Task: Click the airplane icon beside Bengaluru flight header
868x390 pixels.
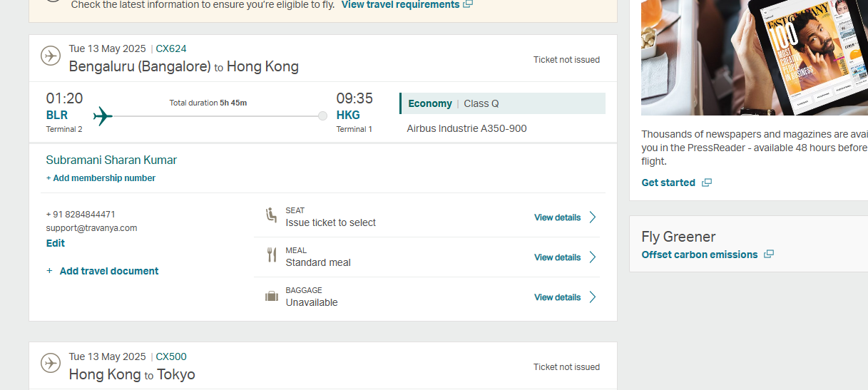Action: tap(51, 56)
